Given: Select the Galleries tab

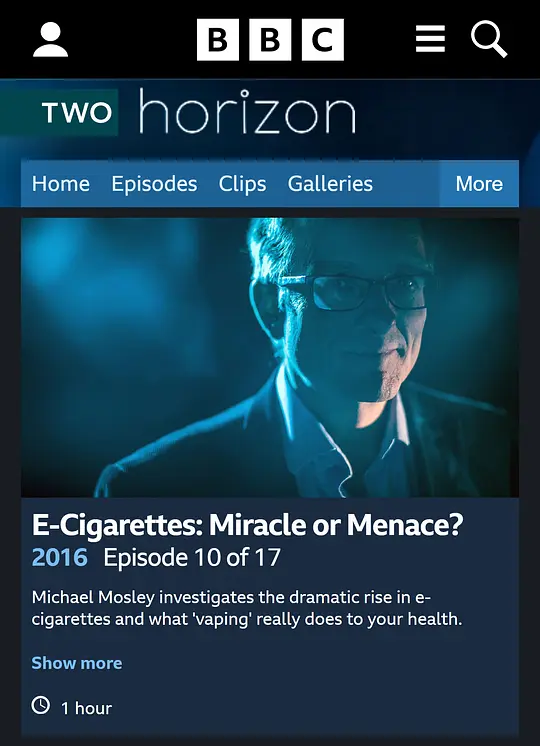Looking at the screenshot, I should coord(330,184).
